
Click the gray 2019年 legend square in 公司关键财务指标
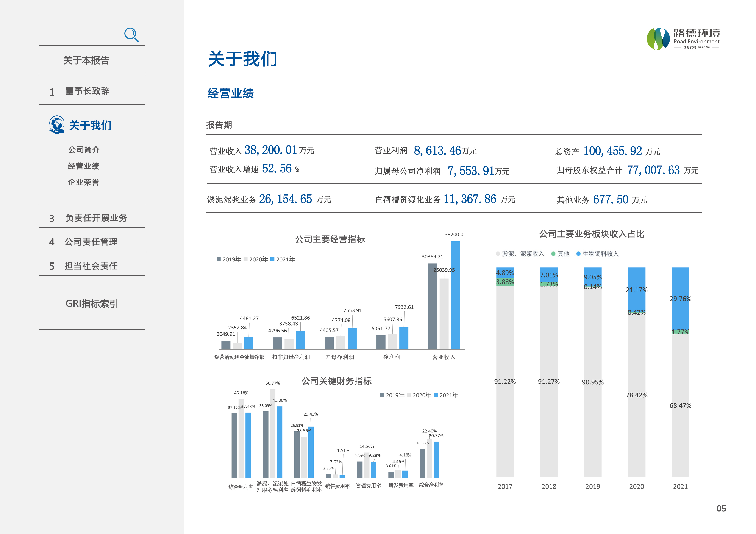coord(382,395)
